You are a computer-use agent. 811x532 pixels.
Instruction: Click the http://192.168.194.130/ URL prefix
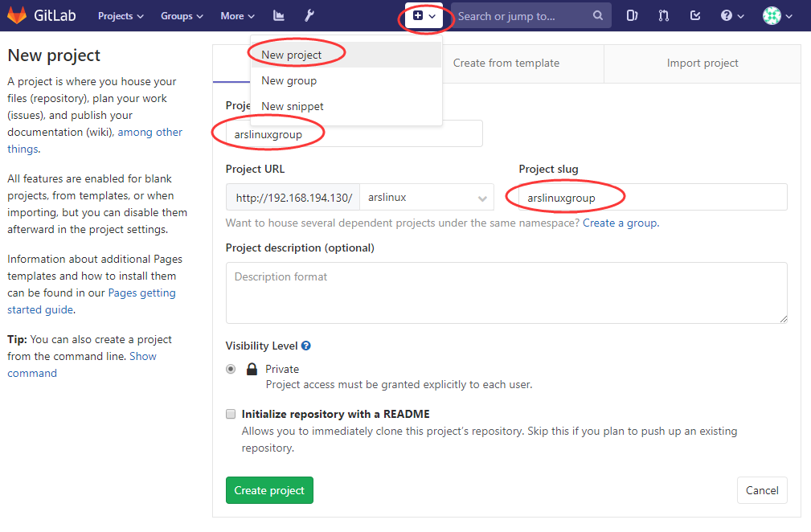pos(293,198)
